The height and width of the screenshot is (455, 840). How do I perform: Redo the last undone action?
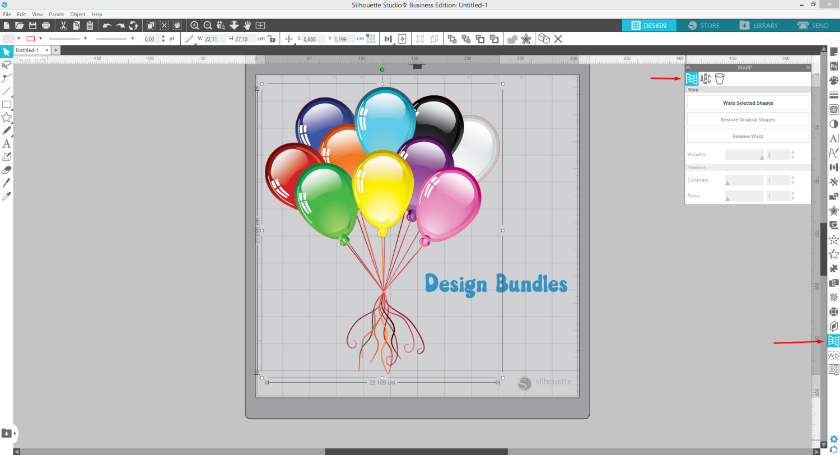click(x=120, y=25)
